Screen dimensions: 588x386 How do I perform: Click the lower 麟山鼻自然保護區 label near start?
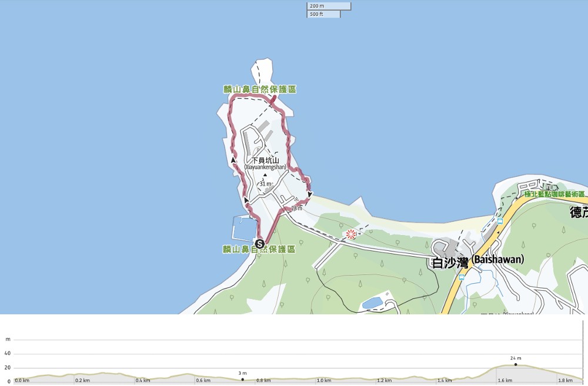[x=259, y=249]
